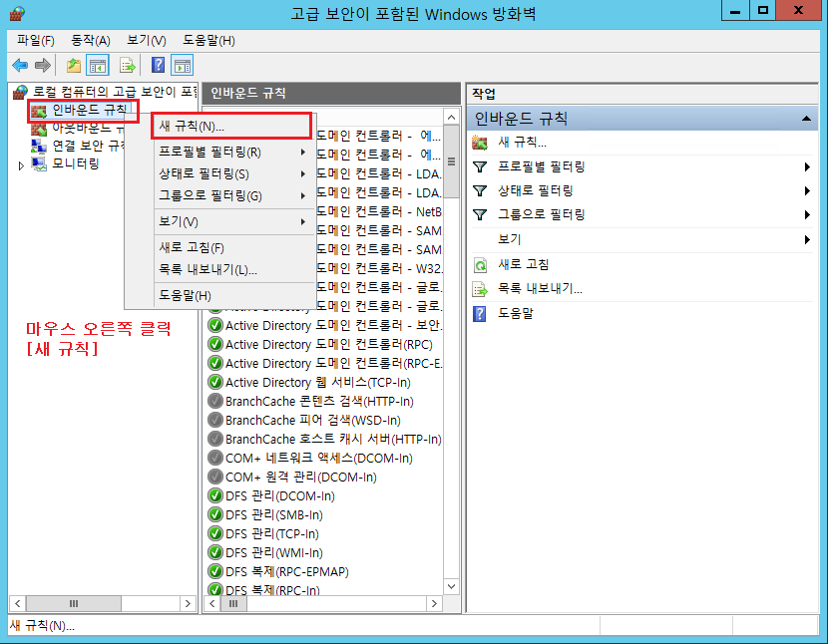This screenshot has width=828, height=644.
Task: Click the Help question-mark toolbar icon
Action: (158, 66)
